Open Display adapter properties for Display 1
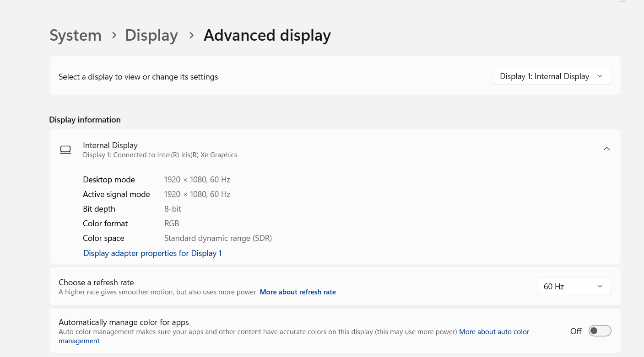The width and height of the screenshot is (644, 357). 152,253
